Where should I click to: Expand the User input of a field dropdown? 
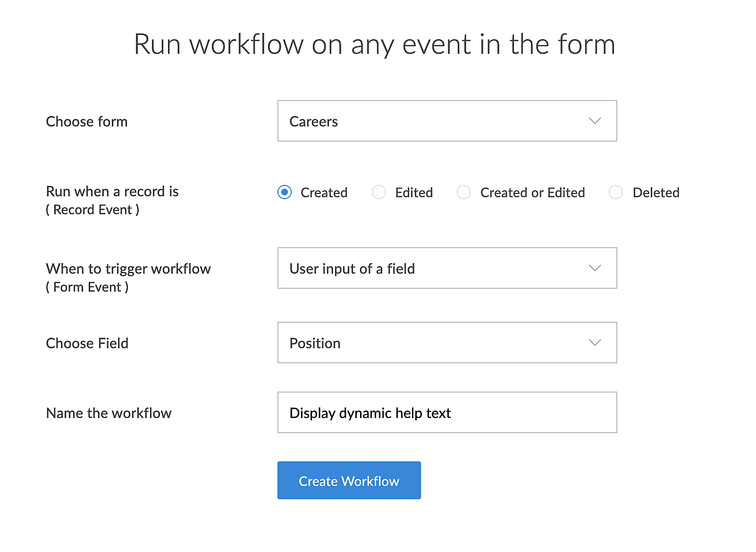click(446, 268)
